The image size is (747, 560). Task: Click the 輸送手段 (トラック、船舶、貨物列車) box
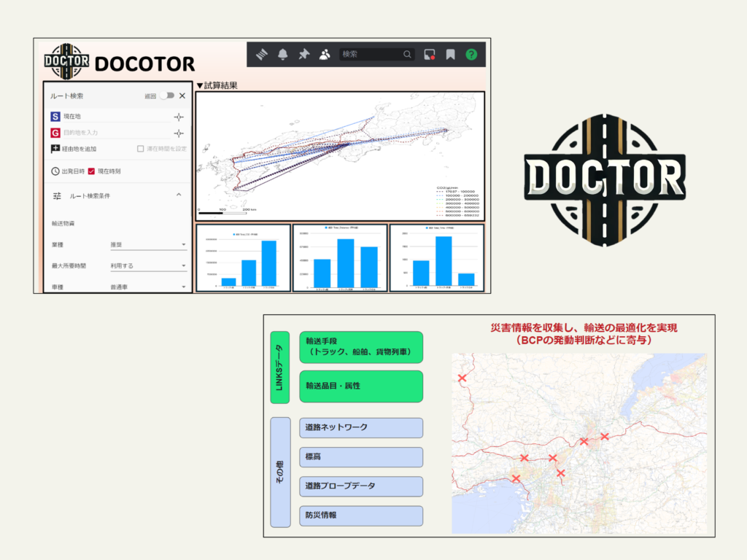click(361, 347)
